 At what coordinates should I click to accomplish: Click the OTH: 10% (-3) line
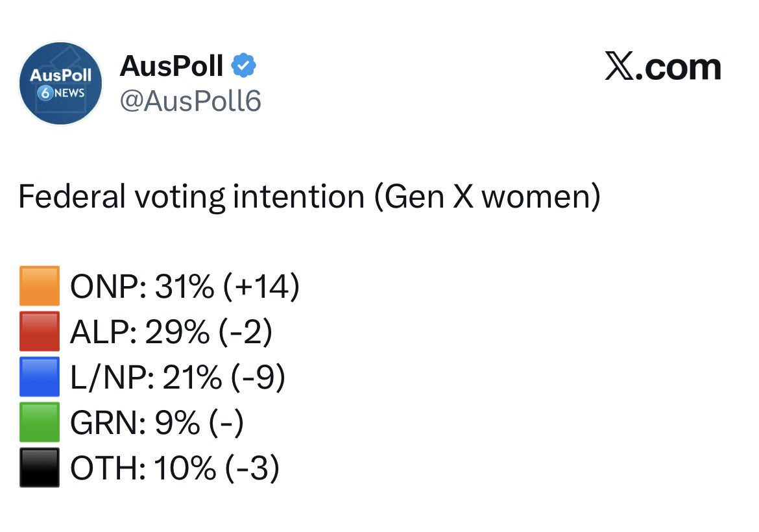click(x=175, y=468)
